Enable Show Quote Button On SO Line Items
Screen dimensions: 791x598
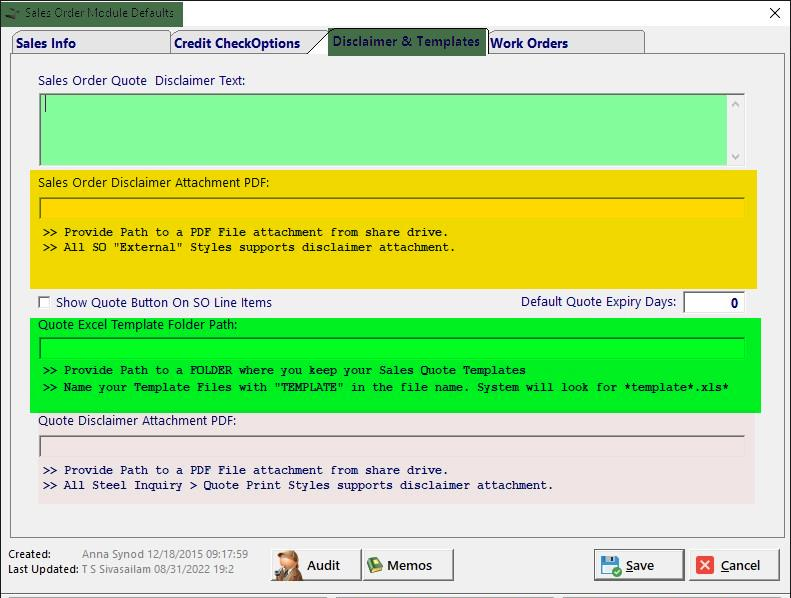coord(44,302)
